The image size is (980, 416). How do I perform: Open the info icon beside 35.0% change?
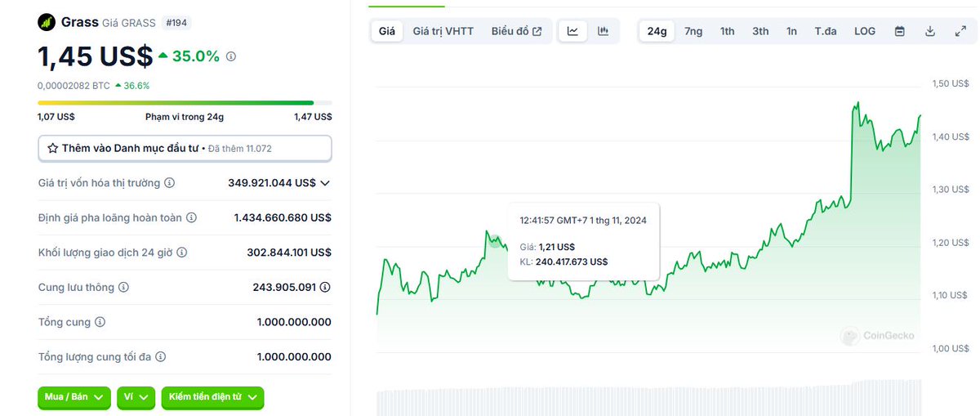point(231,56)
